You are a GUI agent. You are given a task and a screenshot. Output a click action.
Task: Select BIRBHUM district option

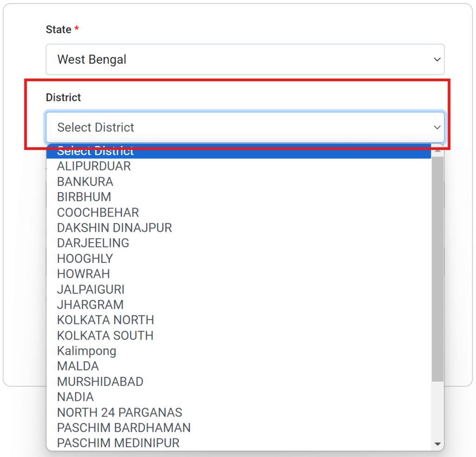click(84, 197)
